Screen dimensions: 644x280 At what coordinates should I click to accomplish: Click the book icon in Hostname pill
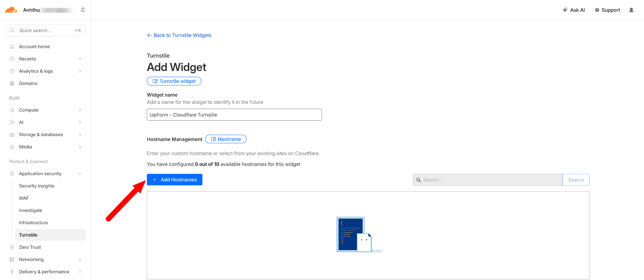tap(213, 139)
